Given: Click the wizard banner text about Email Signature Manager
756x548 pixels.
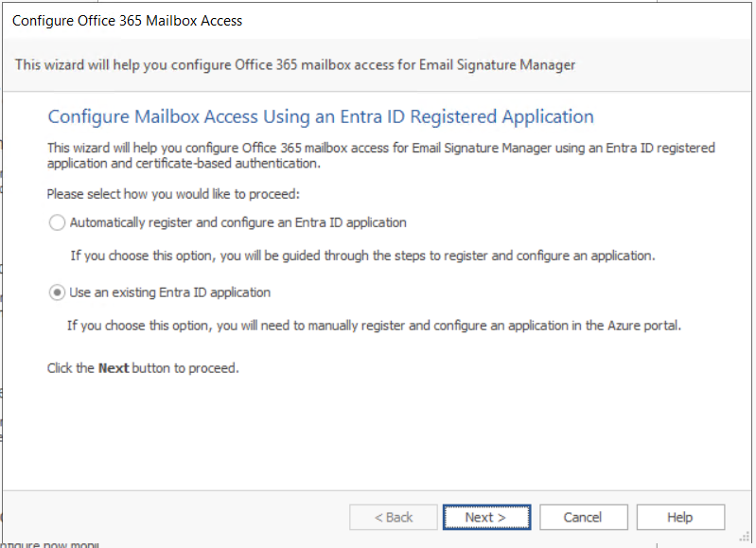Looking at the screenshot, I should (x=295, y=64).
